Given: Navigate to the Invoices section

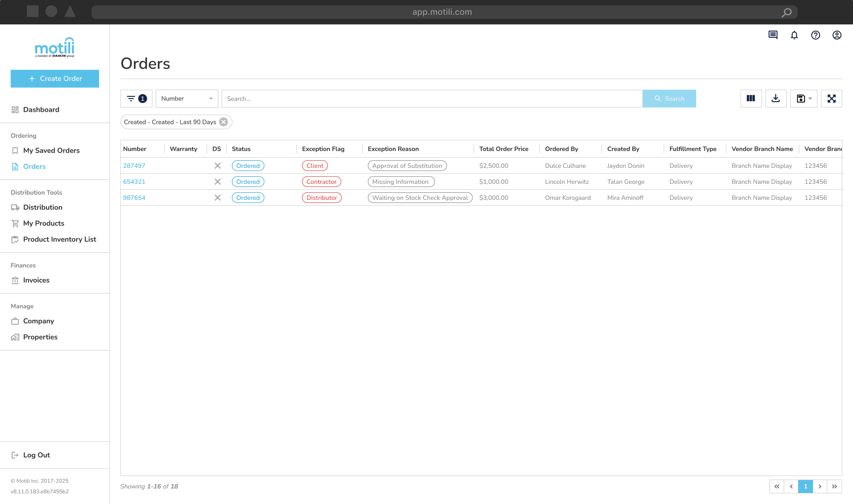Looking at the screenshot, I should tap(36, 280).
